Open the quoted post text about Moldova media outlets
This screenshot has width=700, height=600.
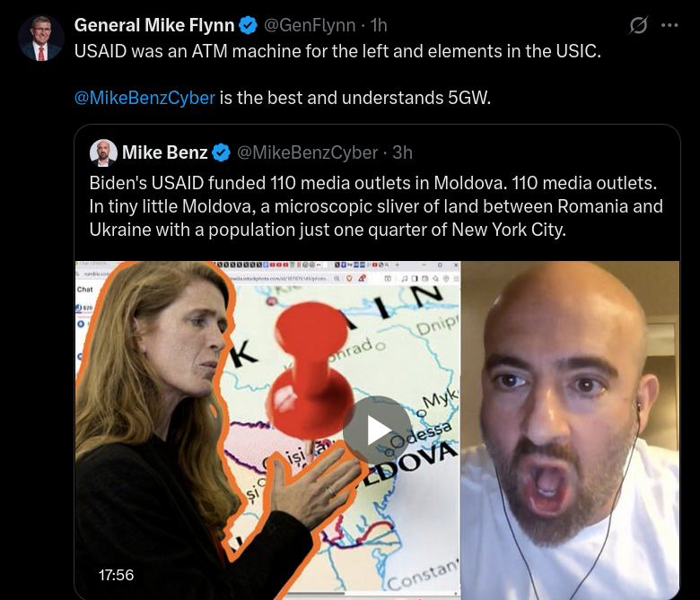click(376, 206)
